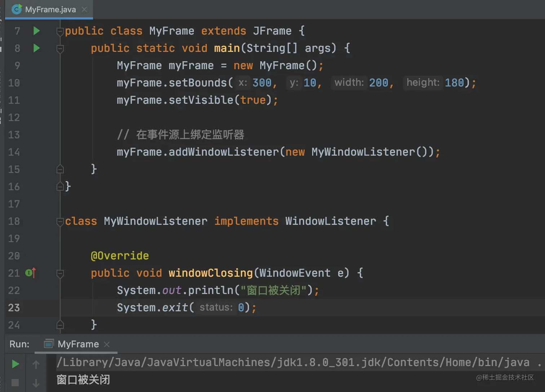The height and width of the screenshot is (392, 545).
Task: Collapse the main method fold on line 8
Action: pos(60,49)
